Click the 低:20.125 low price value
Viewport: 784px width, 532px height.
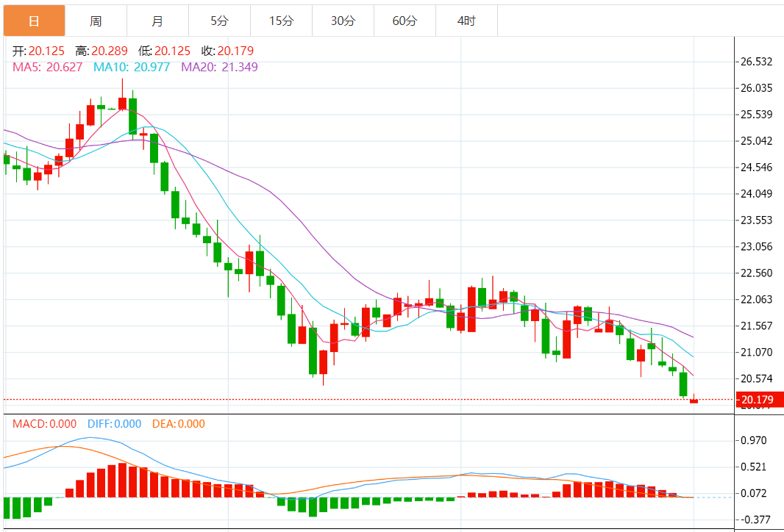tap(165, 51)
